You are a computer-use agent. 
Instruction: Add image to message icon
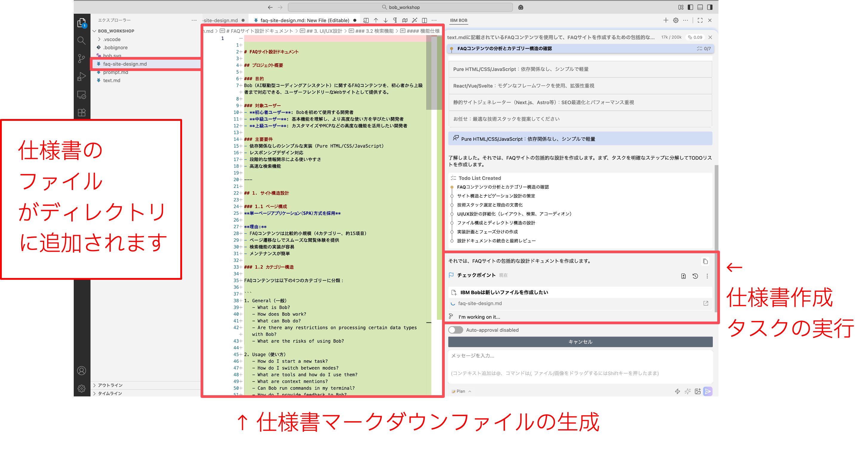698,391
